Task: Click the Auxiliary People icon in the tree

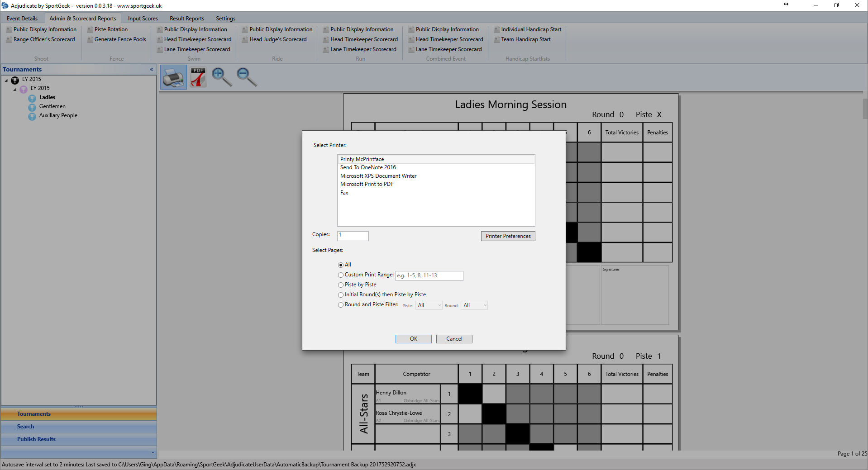Action: coord(32,116)
